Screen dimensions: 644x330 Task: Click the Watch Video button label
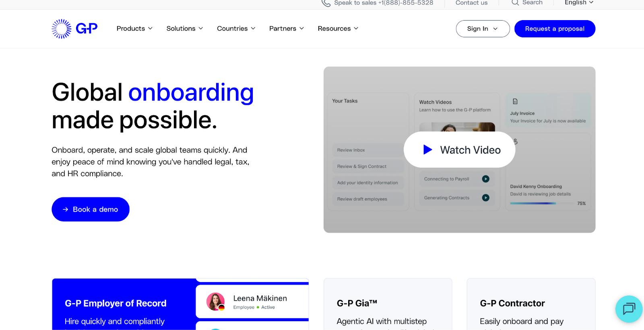click(470, 150)
